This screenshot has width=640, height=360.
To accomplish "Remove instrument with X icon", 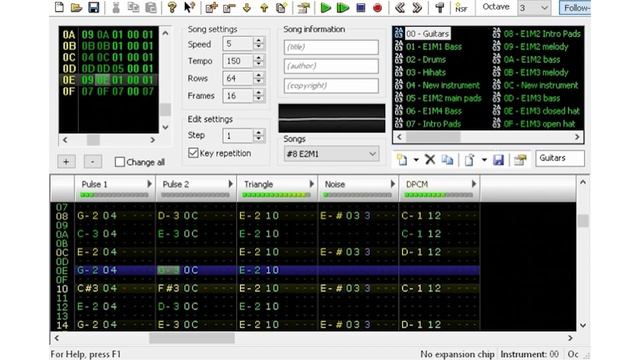I will tap(430, 159).
